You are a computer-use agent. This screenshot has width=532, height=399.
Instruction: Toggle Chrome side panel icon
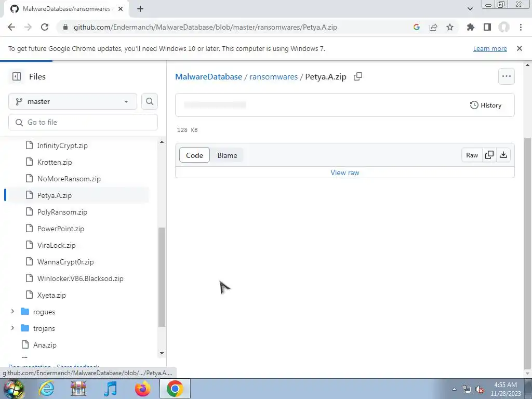pos(487,27)
